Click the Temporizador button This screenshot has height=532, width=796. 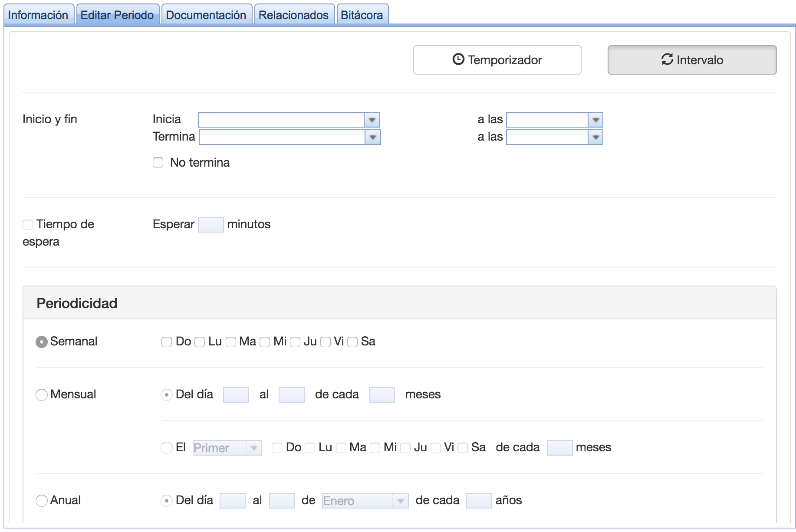[497, 60]
